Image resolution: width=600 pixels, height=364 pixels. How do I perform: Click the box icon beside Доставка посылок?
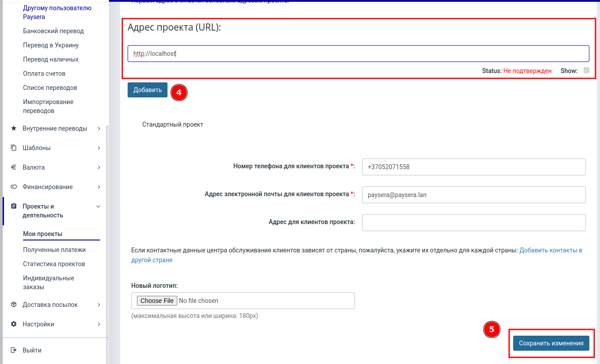click(x=13, y=305)
